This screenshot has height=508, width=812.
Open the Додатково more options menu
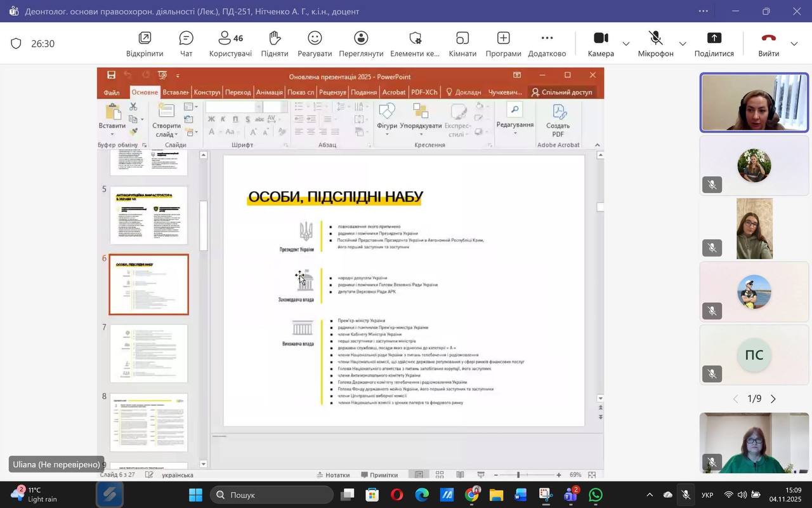click(547, 44)
